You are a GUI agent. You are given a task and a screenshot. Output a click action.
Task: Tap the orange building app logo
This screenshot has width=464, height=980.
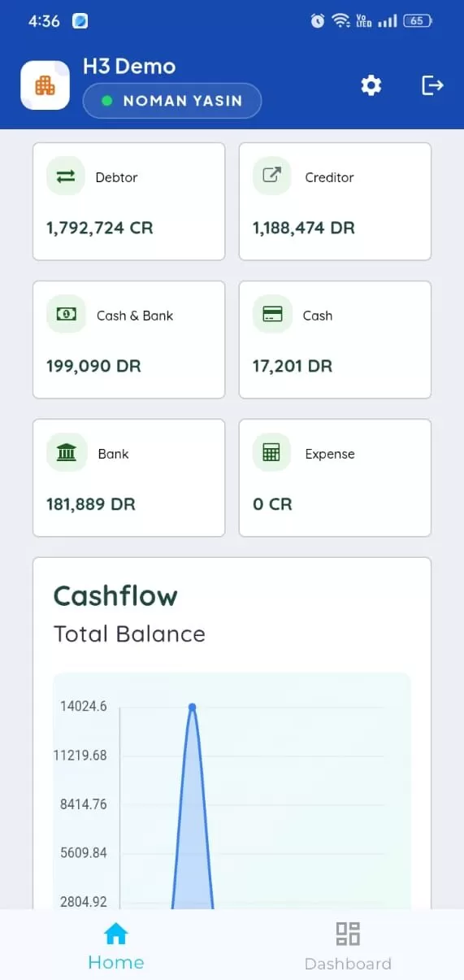45,85
